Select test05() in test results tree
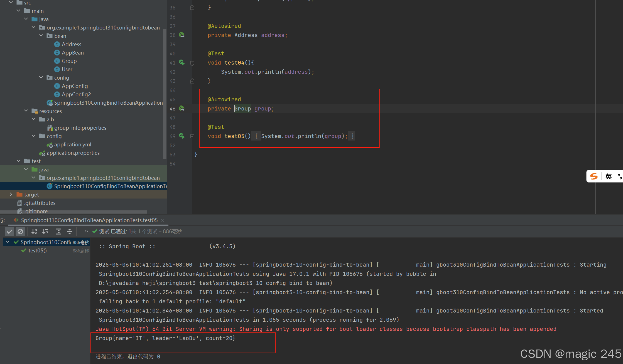Image resolution: width=623 pixels, height=364 pixels. click(38, 251)
